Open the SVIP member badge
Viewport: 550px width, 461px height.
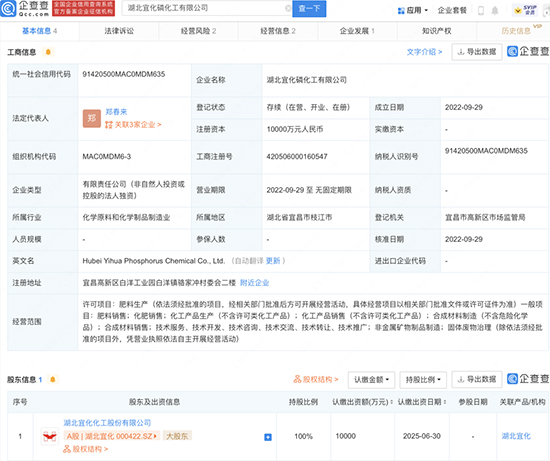tap(525, 10)
